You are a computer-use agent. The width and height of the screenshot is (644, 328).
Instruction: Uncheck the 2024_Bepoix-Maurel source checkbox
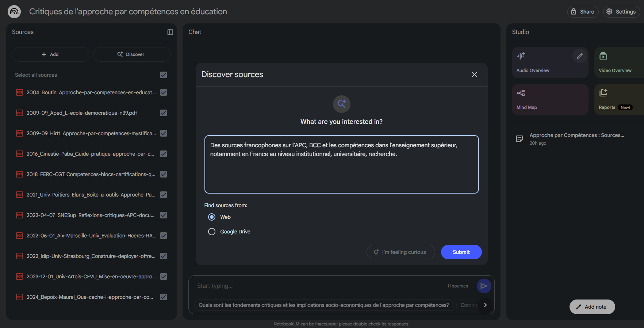click(164, 297)
